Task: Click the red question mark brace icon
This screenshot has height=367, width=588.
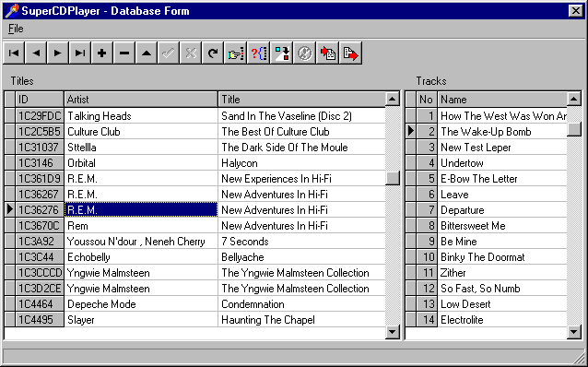Action: [258, 53]
